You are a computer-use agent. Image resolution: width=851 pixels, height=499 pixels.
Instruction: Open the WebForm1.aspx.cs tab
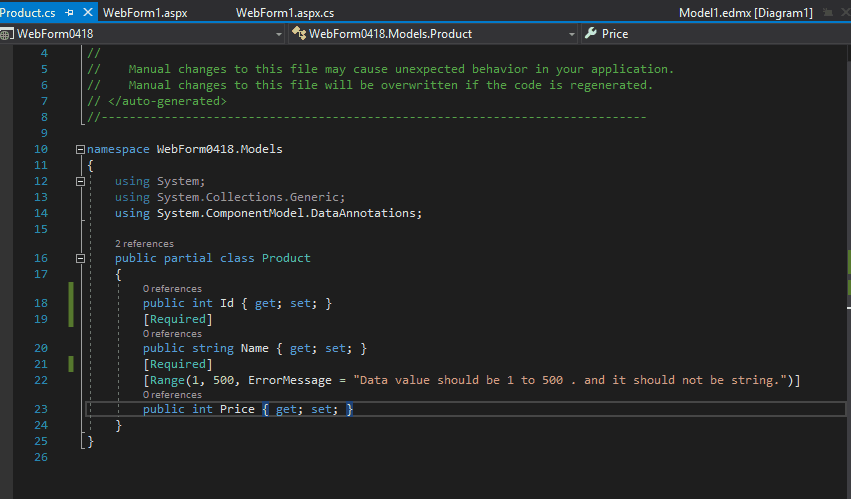[285, 12]
